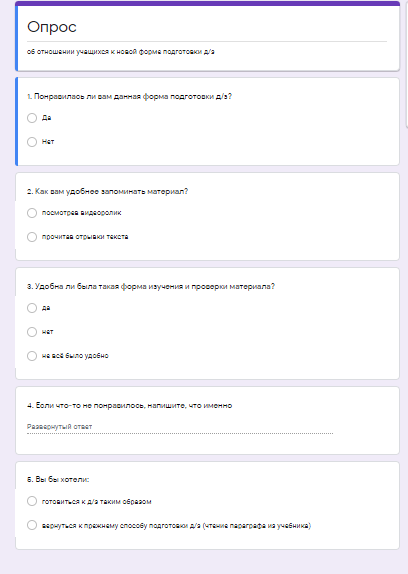
Task: Choose "да" under question 3 about удобна форма
Action: tap(32, 308)
